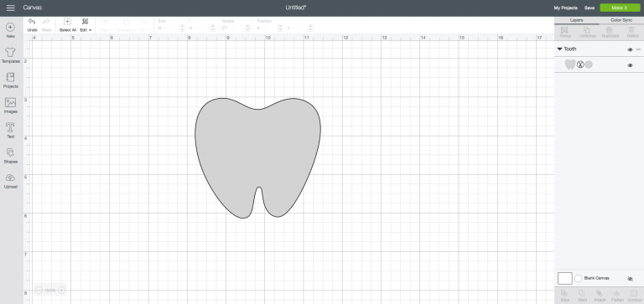Open My Projects link
The image size is (644, 304).
[x=565, y=8]
